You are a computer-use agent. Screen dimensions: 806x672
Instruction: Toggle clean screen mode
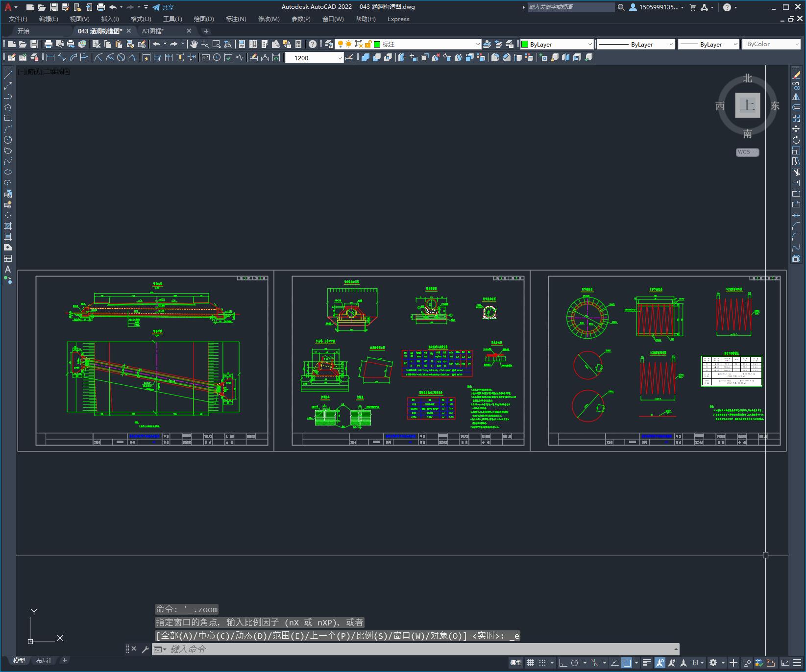(x=785, y=663)
